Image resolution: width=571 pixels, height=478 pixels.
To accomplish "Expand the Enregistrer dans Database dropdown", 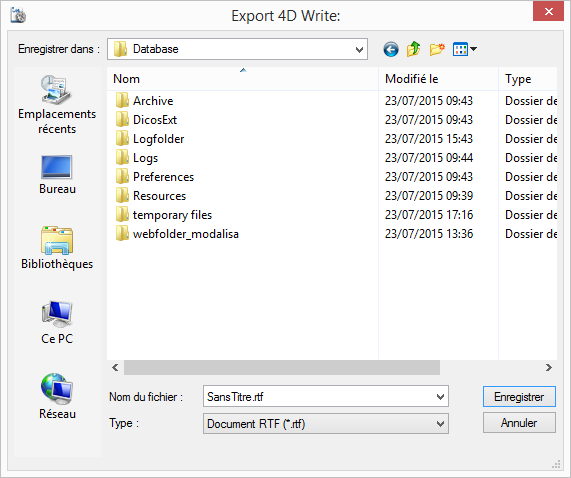I will (x=237, y=49).
